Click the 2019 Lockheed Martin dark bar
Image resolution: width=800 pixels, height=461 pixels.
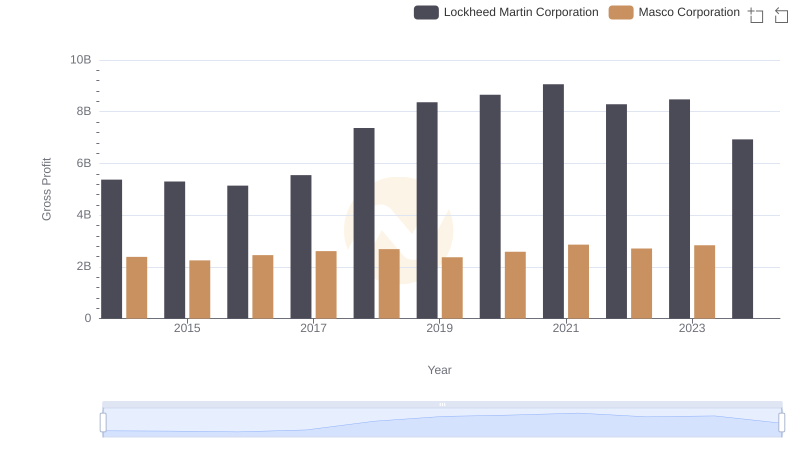427,211
